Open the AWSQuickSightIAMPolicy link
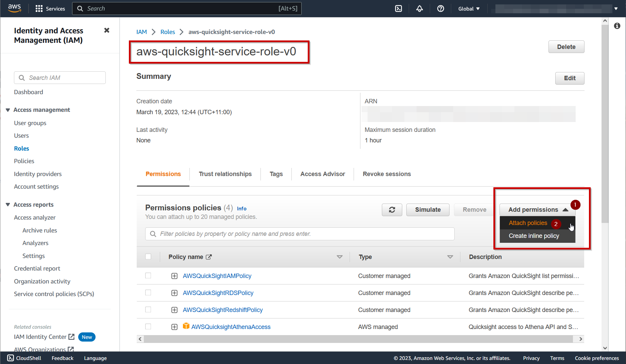This screenshot has height=364, width=626. click(217, 276)
